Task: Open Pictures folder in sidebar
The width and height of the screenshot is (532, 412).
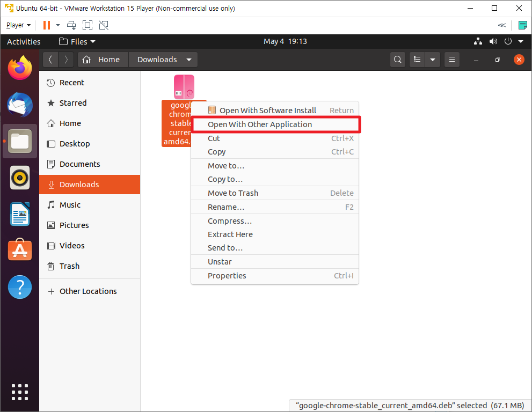Action: click(90, 225)
